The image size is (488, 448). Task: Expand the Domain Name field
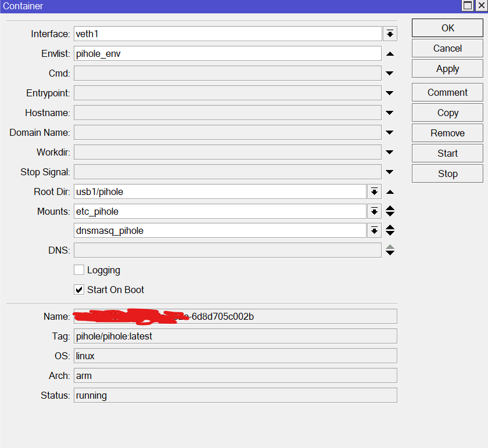(390, 132)
